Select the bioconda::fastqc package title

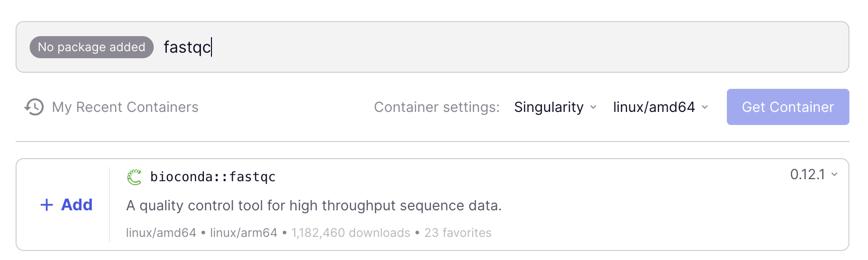tap(213, 177)
